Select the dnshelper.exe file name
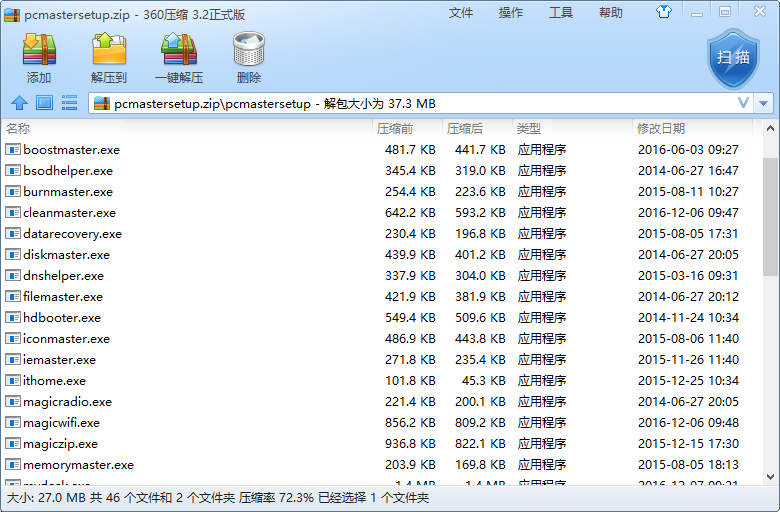 point(64,276)
